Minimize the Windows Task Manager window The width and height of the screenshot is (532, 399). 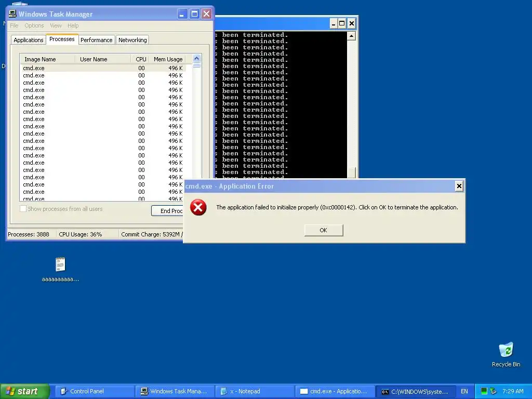[x=182, y=14]
